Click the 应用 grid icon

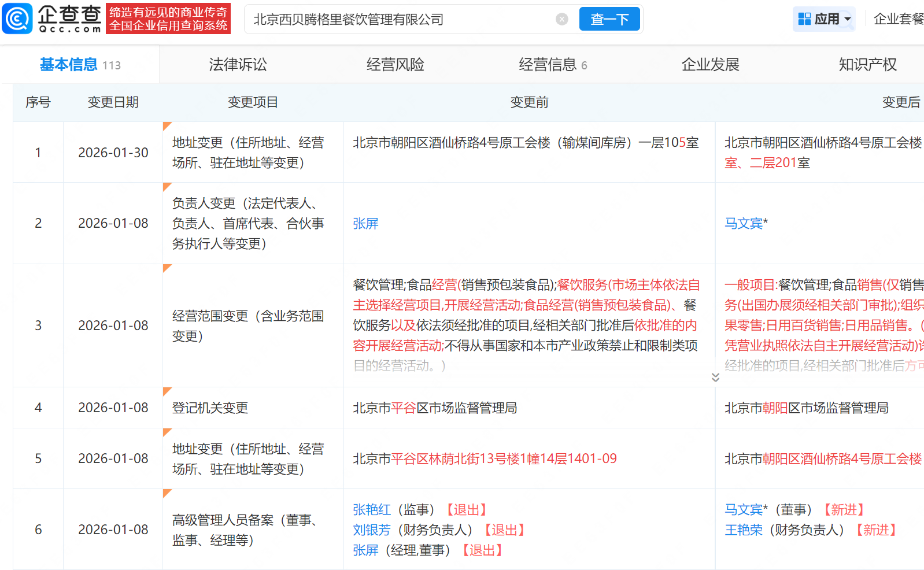pyautogui.click(x=804, y=19)
